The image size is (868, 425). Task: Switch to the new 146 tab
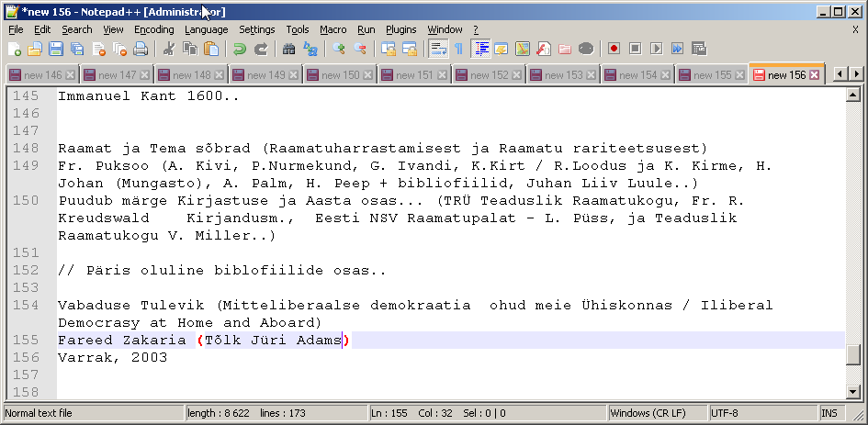(42, 74)
